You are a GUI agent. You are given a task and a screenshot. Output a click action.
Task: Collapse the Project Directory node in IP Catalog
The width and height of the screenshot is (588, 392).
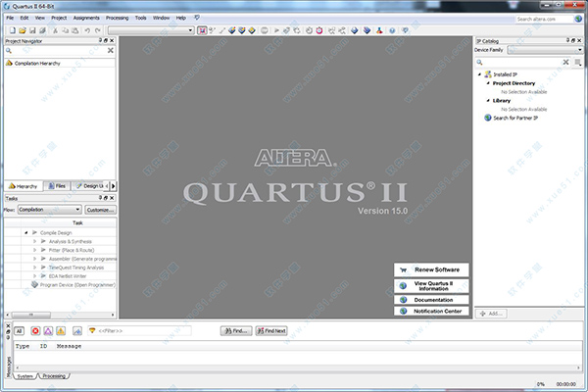488,83
